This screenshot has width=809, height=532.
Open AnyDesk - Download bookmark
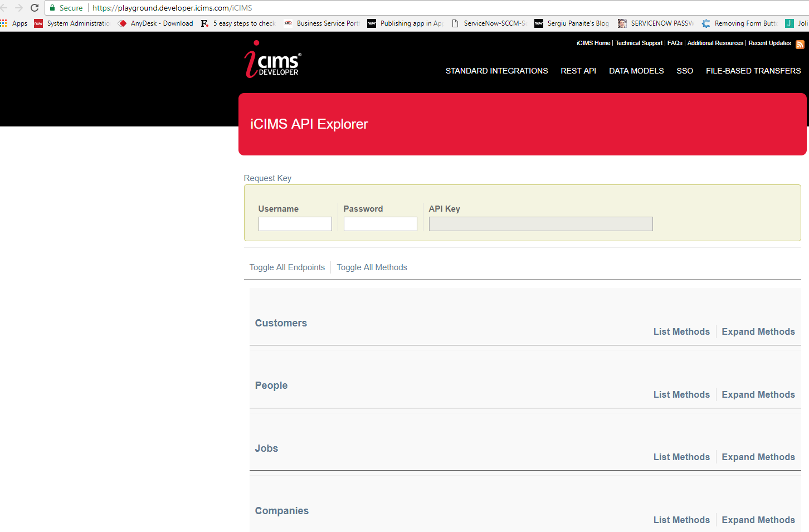pos(155,23)
